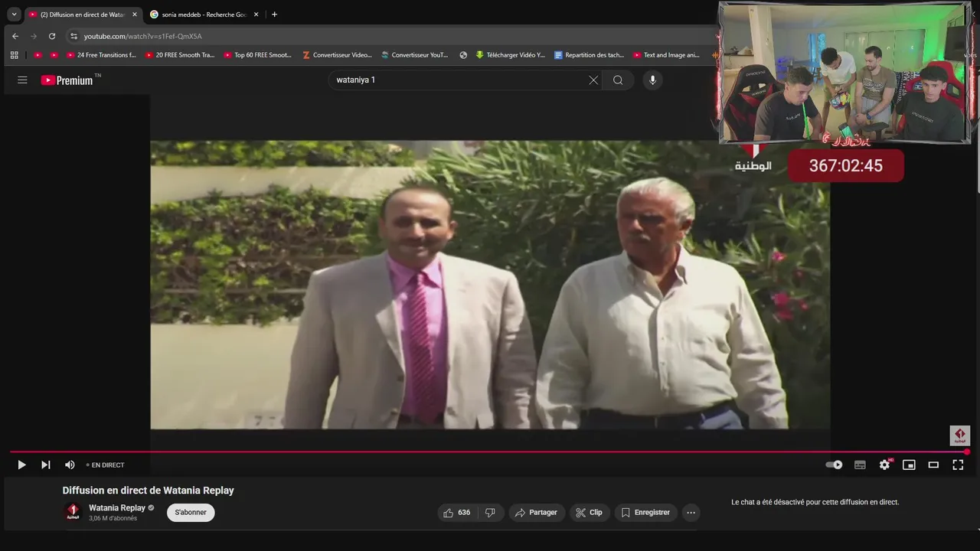The image size is (980, 551).
Task: Open the YouTube guide hamburger menu
Action: coord(22,80)
